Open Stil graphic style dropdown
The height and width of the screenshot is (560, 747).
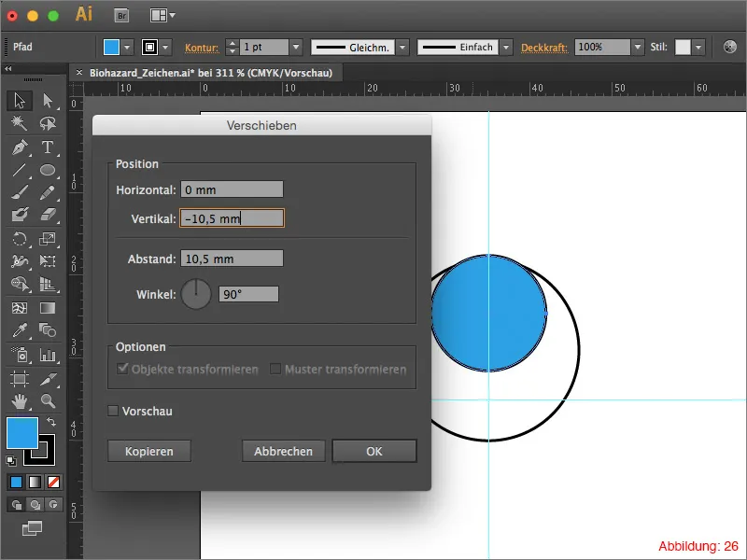698,48
